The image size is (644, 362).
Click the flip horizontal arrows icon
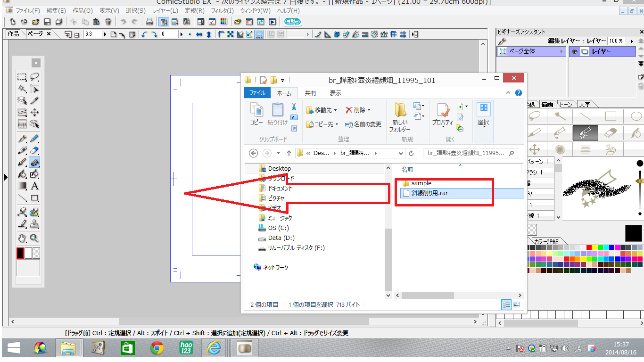pyautogui.click(x=199, y=34)
